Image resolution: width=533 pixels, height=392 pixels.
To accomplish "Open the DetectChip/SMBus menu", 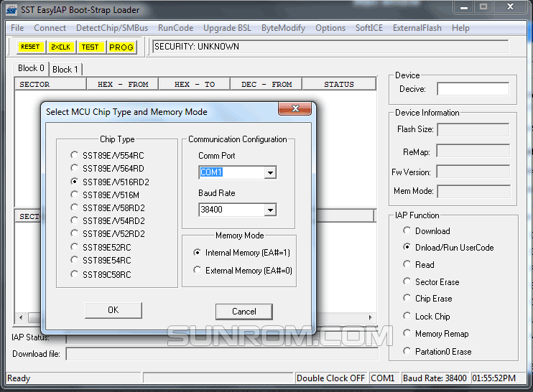I will click(112, 28).
